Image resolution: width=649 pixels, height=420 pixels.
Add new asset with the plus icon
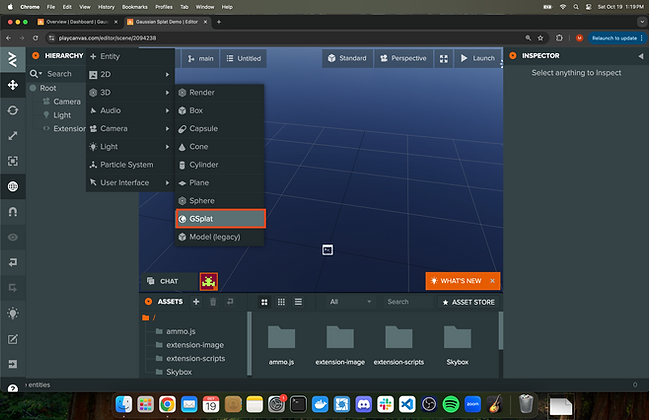(196, 301)
